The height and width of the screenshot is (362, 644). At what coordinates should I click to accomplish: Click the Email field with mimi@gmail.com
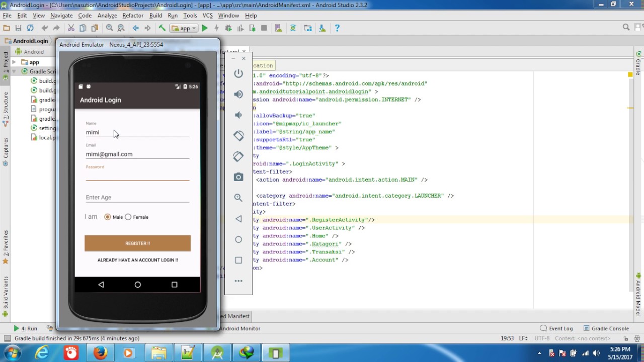[137, 154]
